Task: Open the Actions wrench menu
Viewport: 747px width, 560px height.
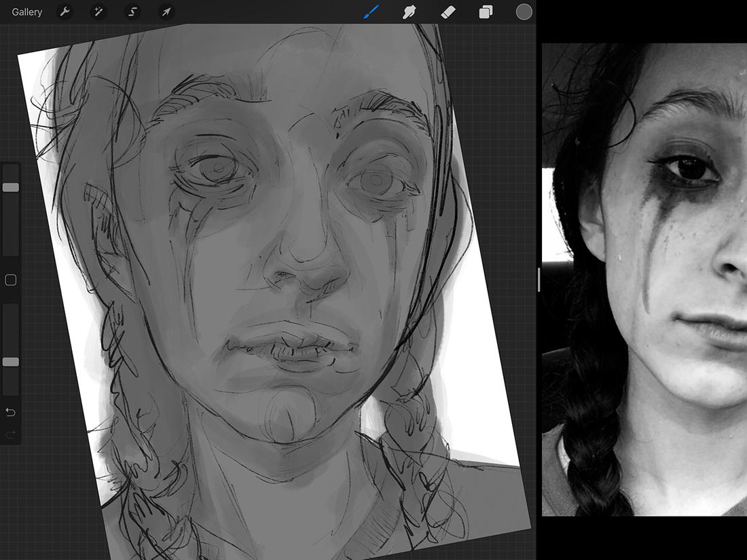Action: 65,12
